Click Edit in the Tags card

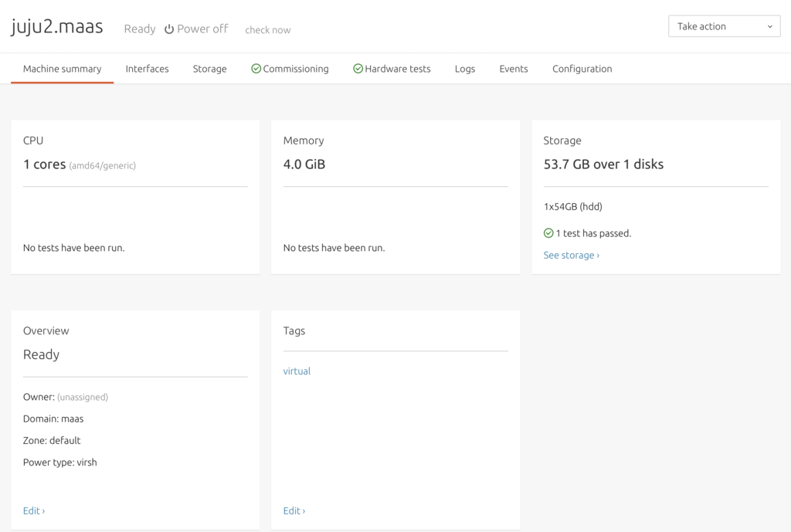pos(294,510)
